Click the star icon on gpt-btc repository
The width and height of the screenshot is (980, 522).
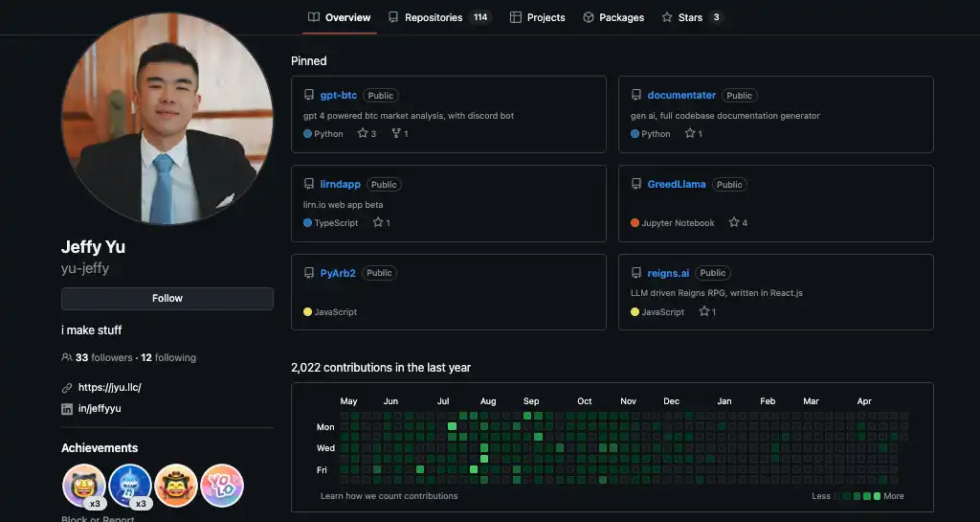click(x=363, y=134)
